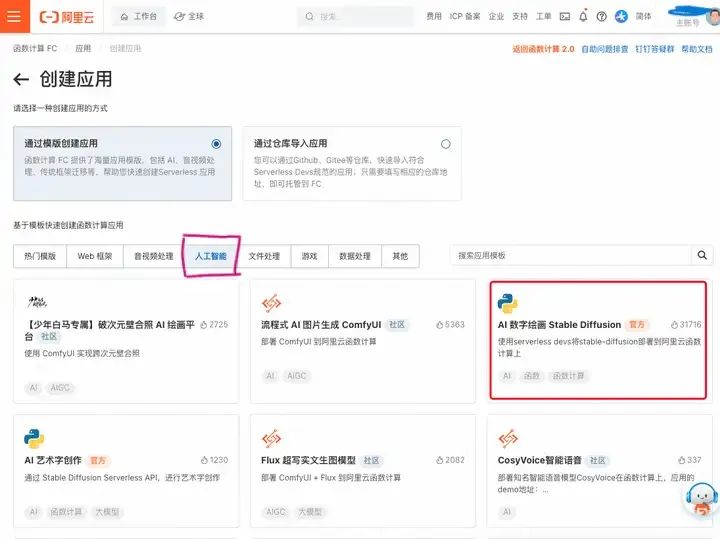Viewport: 720px width, 539px height.
Task: Open the 费用 menu
Action: coord(434,17)
